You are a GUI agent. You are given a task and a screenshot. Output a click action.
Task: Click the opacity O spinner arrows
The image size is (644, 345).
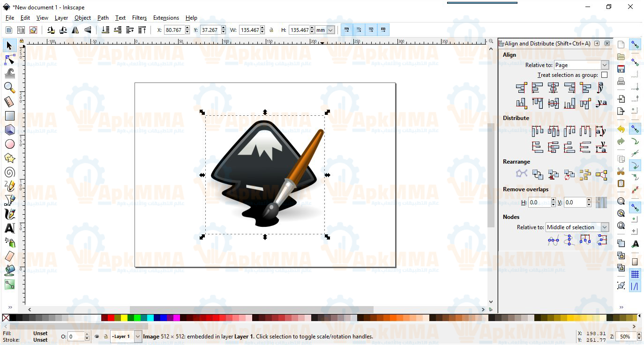[87, 337]
